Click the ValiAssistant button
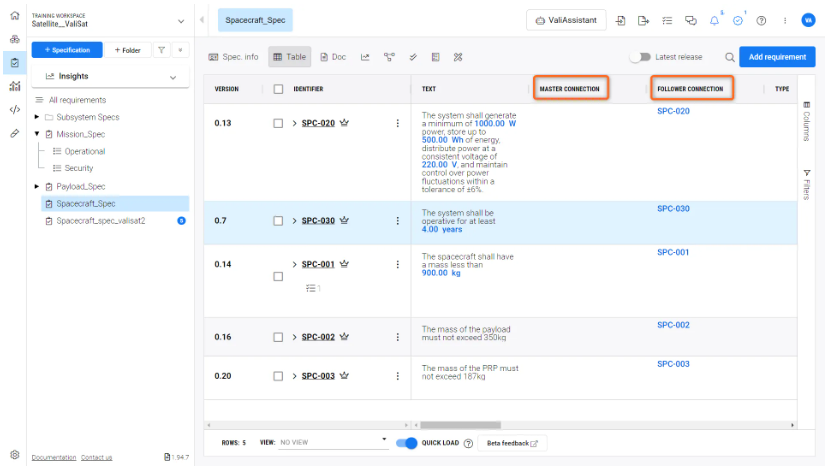The width and height of the screenshot is (830, 471). 566,21
